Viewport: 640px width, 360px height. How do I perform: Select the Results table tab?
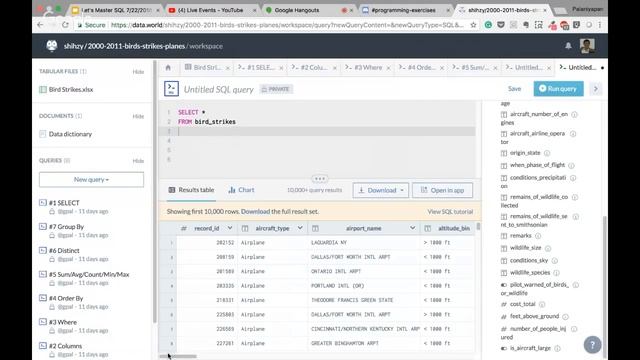191,190
